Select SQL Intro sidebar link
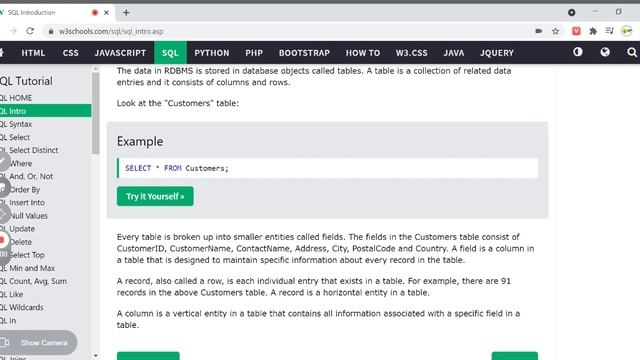 (46, 111)
